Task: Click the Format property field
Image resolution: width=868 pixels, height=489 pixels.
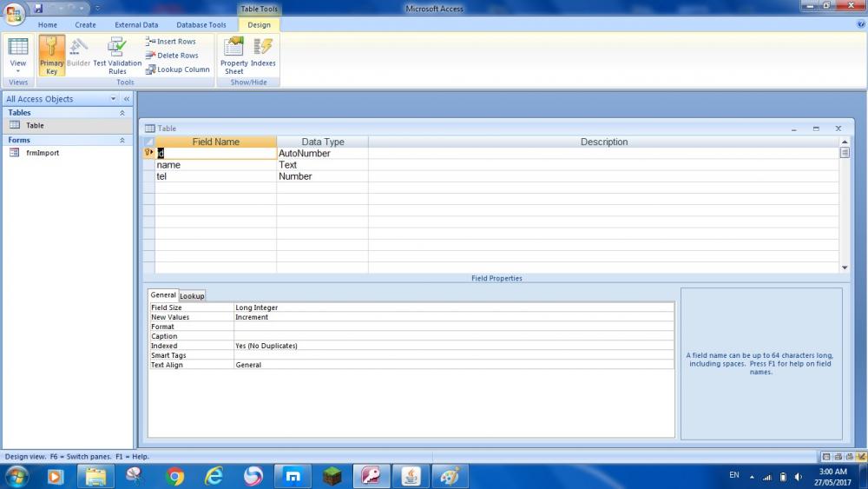Action: pyautogui.click(x=454, y=327)
